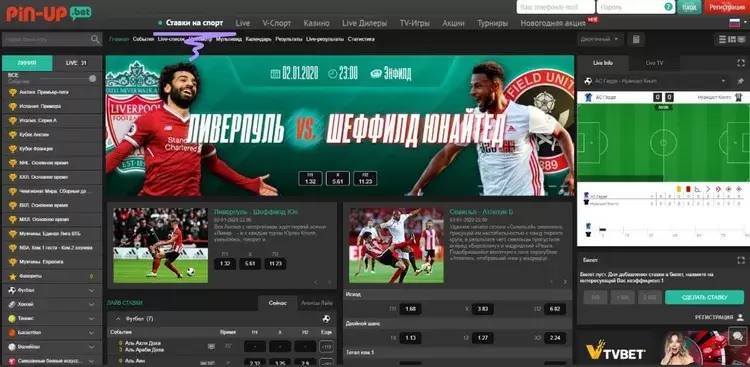Image resolution: width=750 pixels, height=367 pixels.
Task: Open the Севилья match photo thumbnail
Action: 397,245
